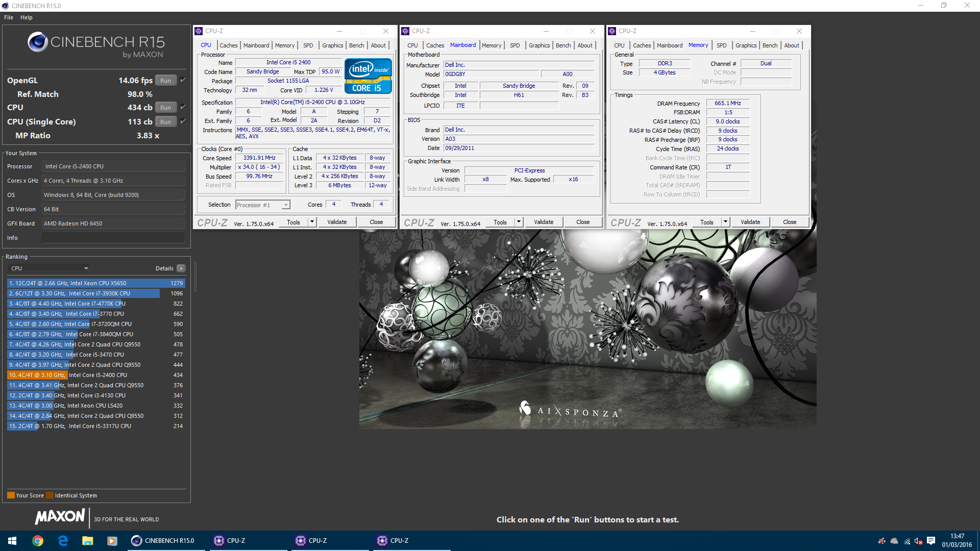Click DRAM Frequency value 665.1 MHz
The image size is (980, 551).
coord(728,103)
